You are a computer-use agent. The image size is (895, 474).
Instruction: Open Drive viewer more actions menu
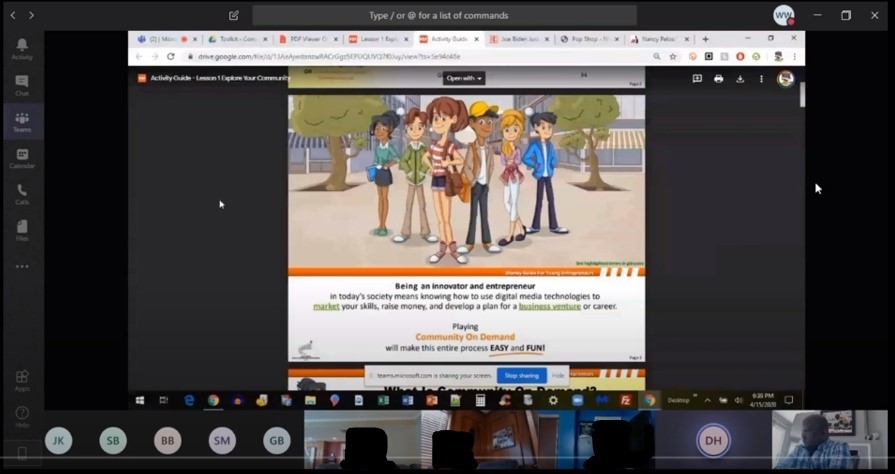(x=761, y=79)
